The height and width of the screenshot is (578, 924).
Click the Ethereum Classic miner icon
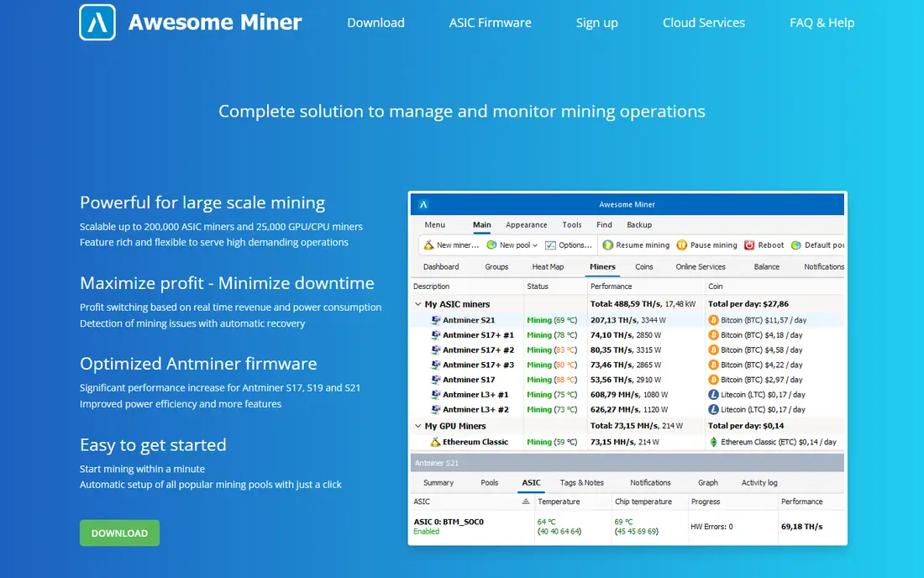coord(435,441)
